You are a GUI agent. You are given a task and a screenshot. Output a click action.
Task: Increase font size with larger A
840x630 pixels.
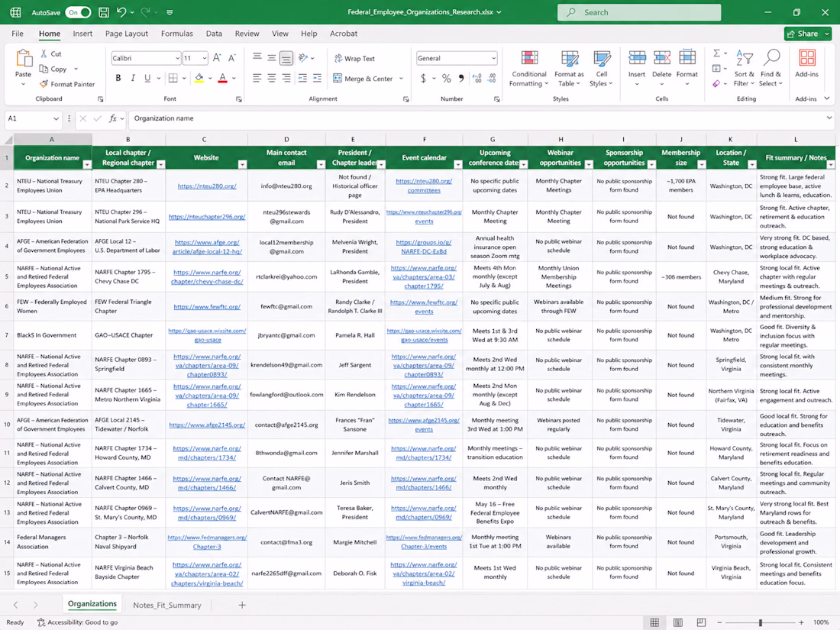pos(217,58)
